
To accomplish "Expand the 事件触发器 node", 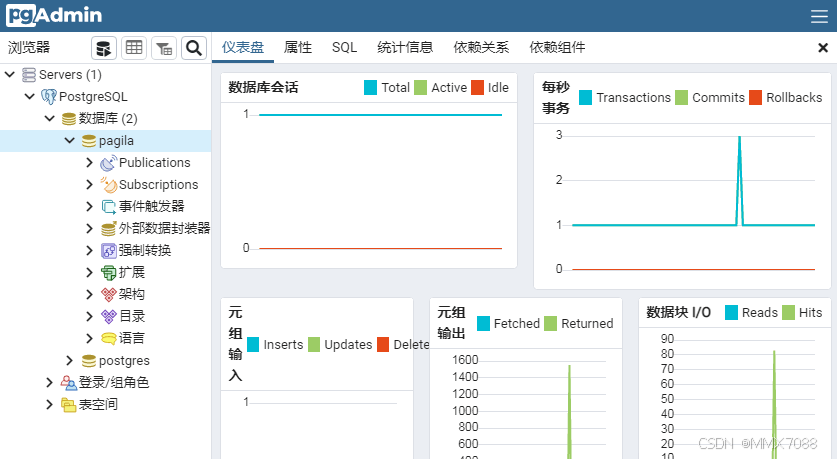I will coord(90,207).
